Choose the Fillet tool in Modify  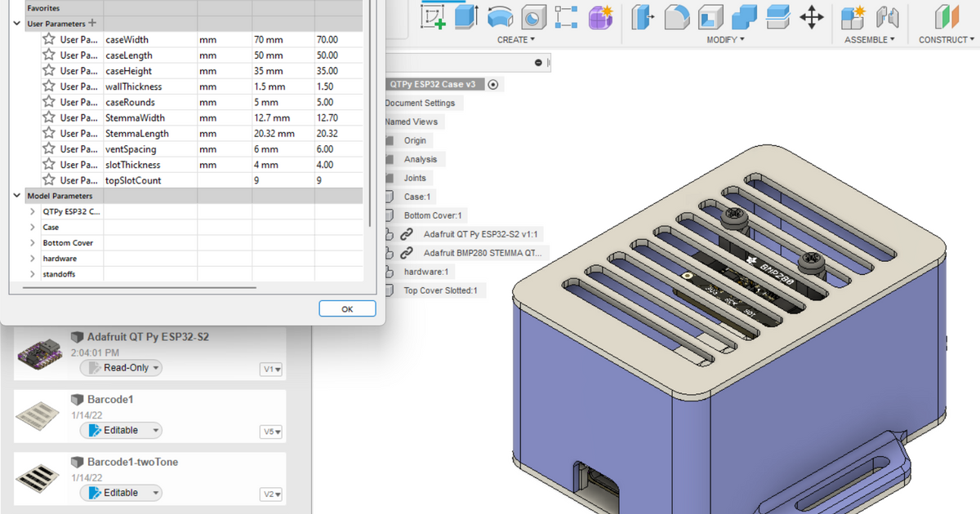(x=676, y=16)
